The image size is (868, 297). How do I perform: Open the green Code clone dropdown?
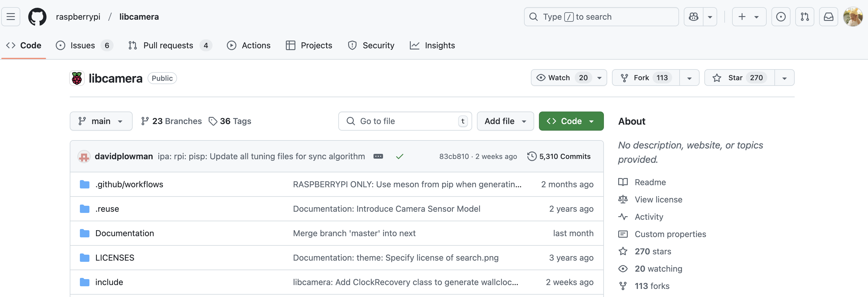pyautogui.click(x=571, y=121)
